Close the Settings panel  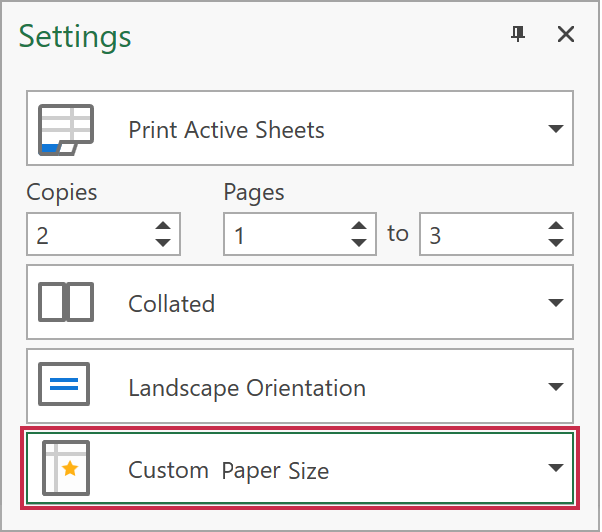[565, 35]
